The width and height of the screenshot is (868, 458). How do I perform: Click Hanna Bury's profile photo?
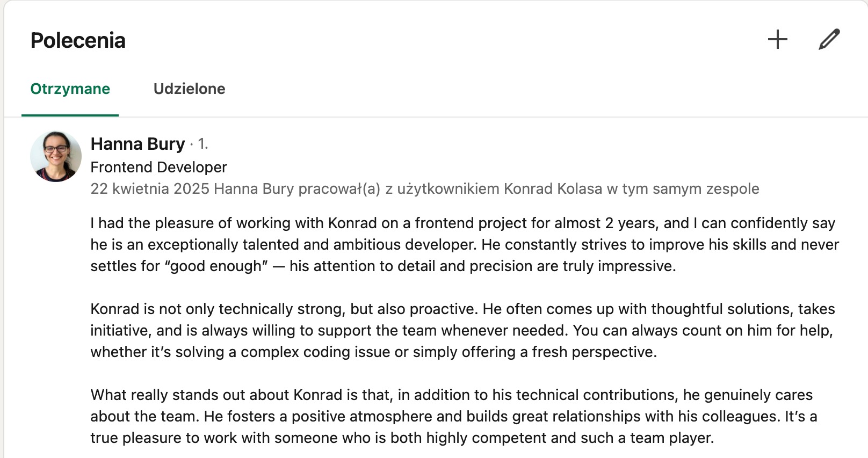click(56, 156)
